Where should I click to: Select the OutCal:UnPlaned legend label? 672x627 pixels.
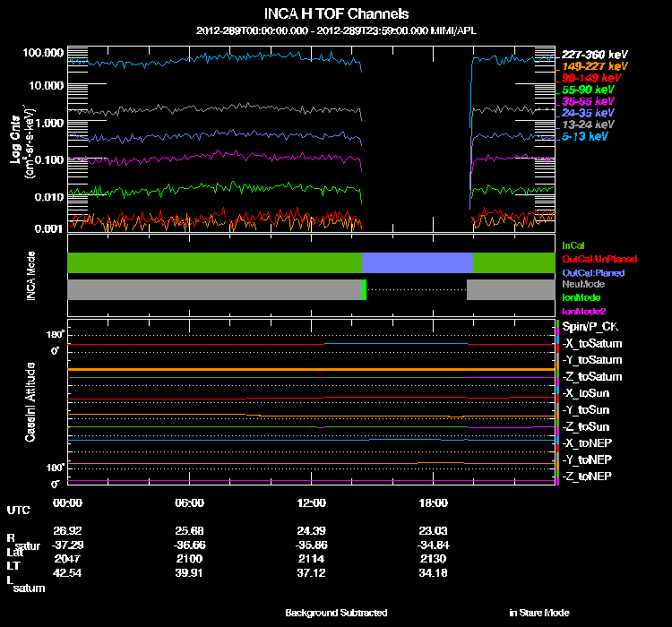pyautogui.click(x=599, y=259)
